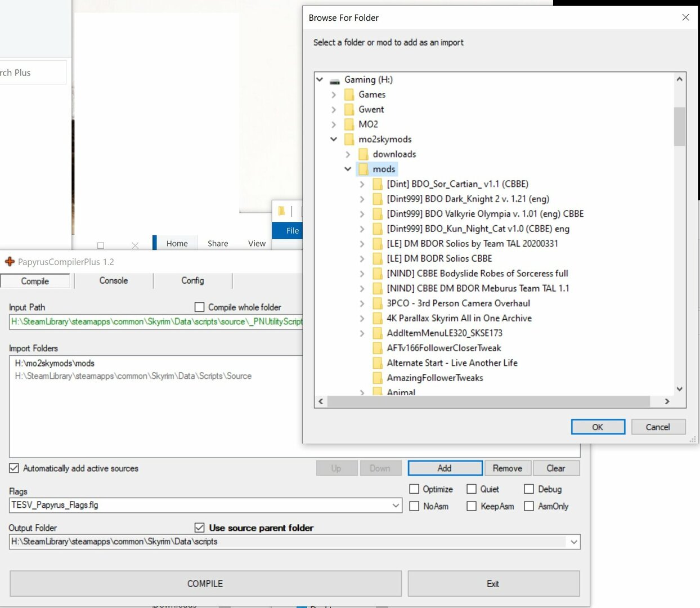This screenshot has width=700, height=608.
Task: Click folder icon of AFTv166FollowerCloserTweak
Action: 377,348
